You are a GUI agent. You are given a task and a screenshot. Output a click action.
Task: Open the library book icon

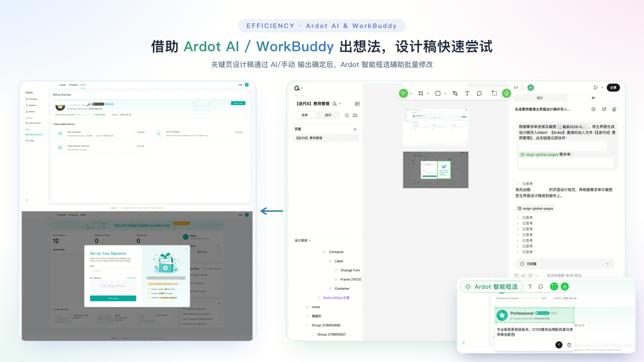click(355, 115)
